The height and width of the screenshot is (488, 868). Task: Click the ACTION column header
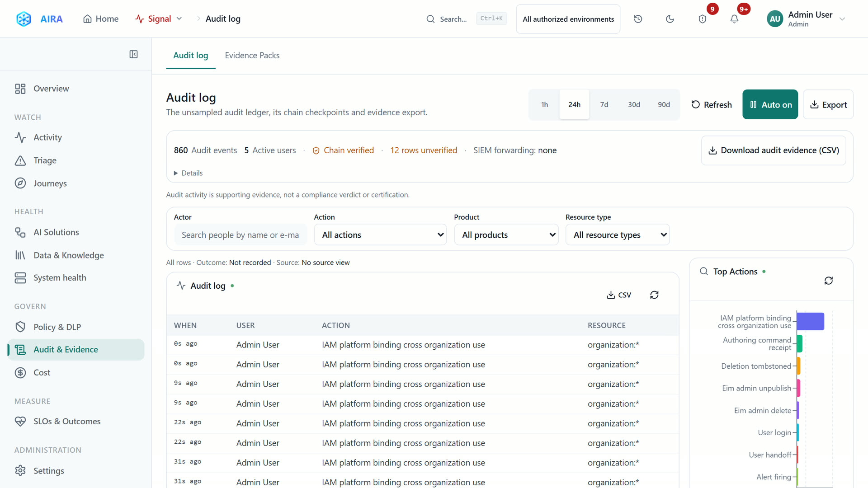pos(336,325)
